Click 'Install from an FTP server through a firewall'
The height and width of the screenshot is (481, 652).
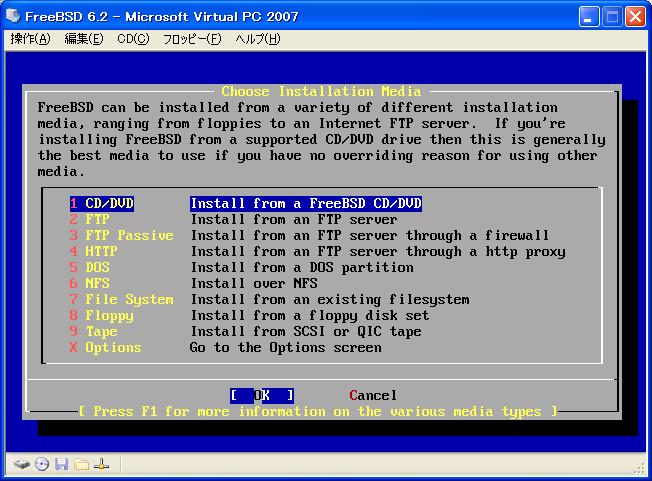[370, 235]
